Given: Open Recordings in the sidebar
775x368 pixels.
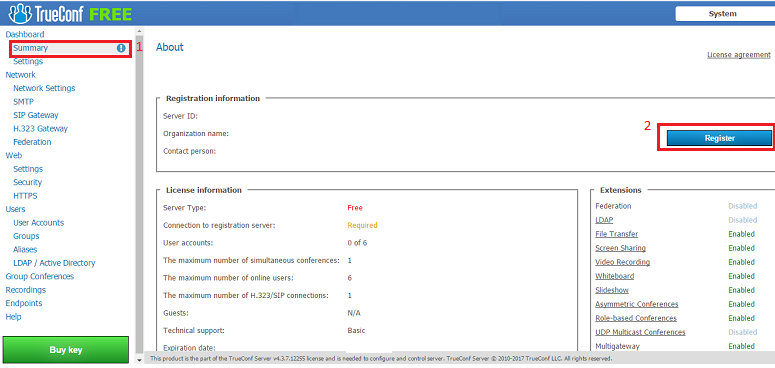Looking at the screenshot, I should pos(25,290).
